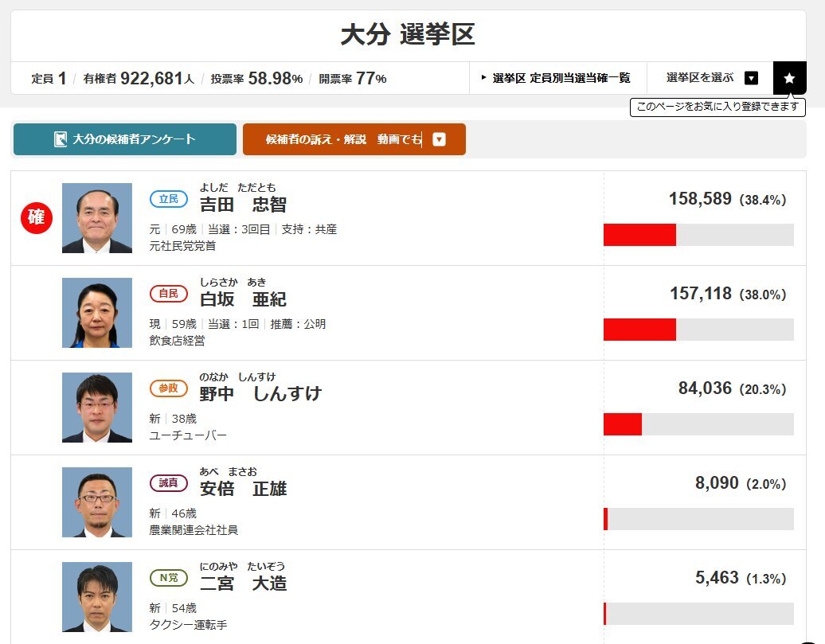Screen dimensions: 825x644
Task: Click the photo of 野中 しんすけ
Action: [97, 408]
